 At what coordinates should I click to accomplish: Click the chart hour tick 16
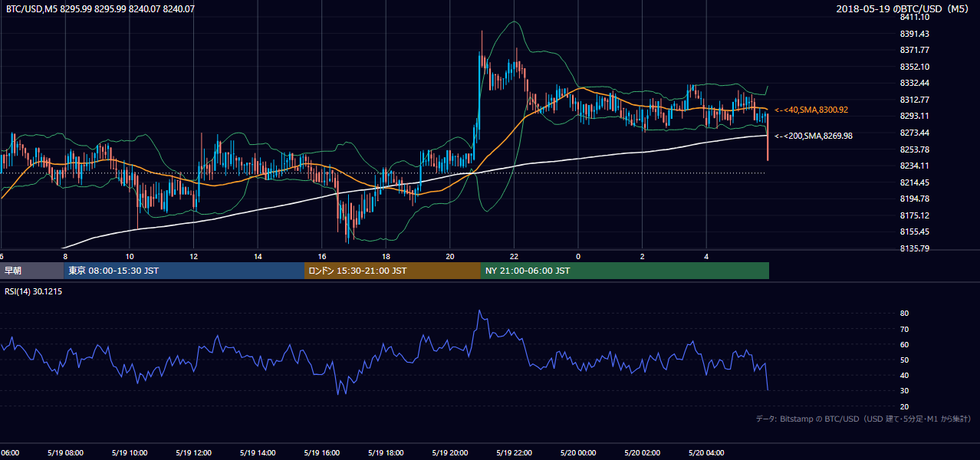coord(321,256)
